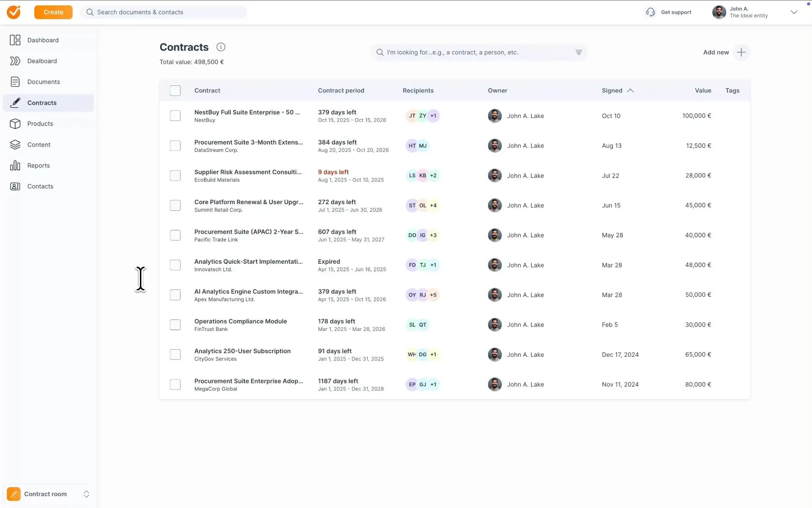Image resolution: width=812 pixels, height=508 pixels.
Task: Open the Content layers icon
Action: point(15,145)
